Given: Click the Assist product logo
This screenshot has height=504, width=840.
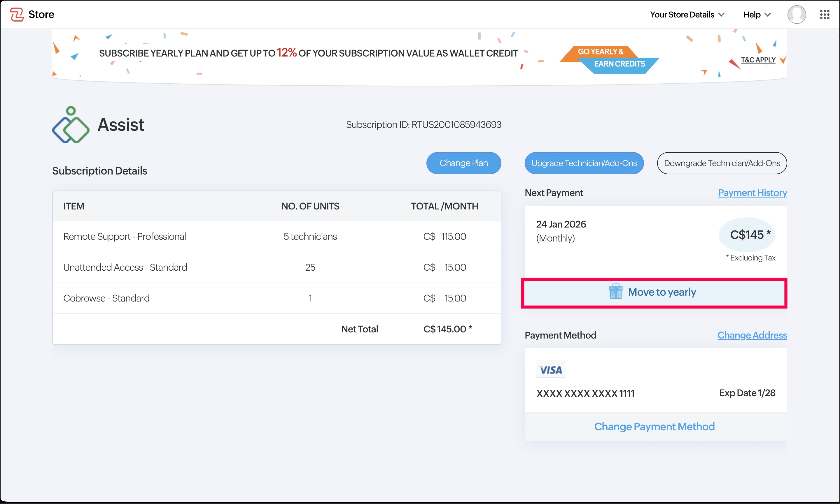Looking at the screenshot, I should [x=71, y=125].
